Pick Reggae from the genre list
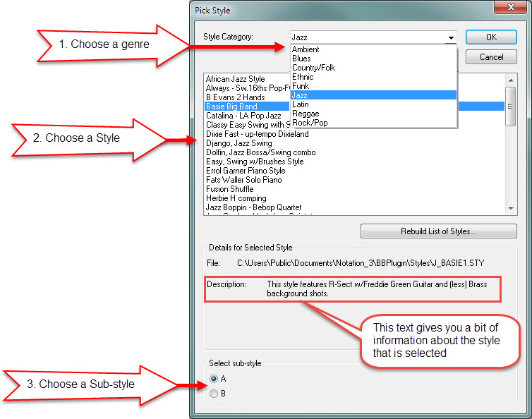The width and height of the screenshot is (532, 419). (x=306, y=114)
